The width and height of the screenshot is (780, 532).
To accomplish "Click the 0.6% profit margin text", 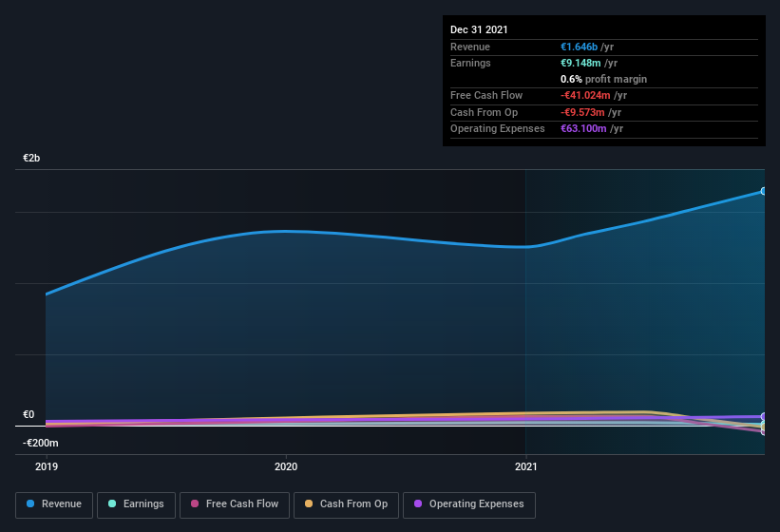I will click(x=603, y=79).
